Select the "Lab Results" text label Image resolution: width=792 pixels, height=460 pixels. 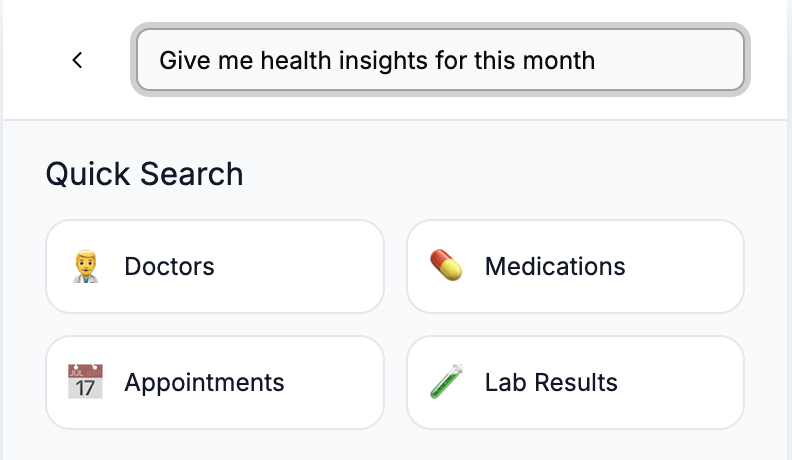[x=551, y=383]
